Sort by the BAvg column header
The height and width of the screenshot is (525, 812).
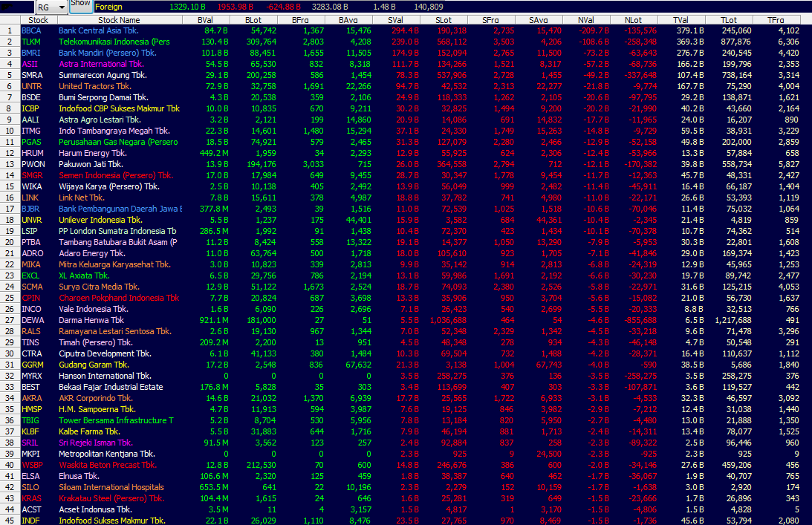click(348, 20)
